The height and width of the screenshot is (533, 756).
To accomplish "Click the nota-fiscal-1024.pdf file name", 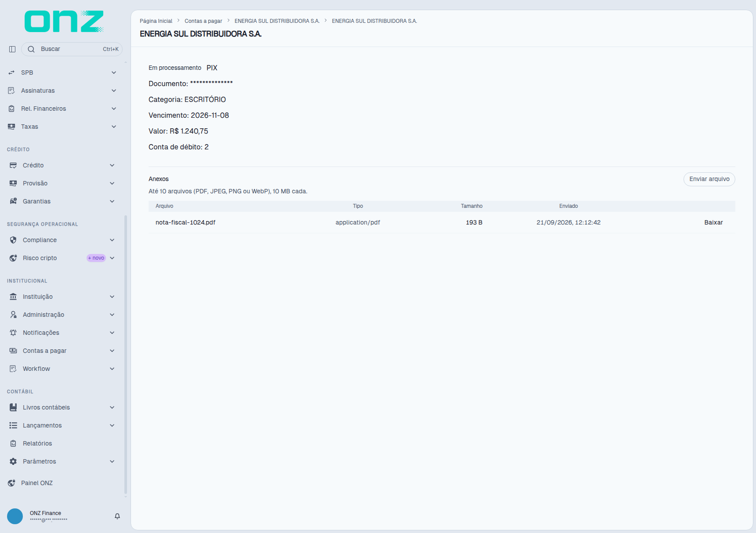I will (185, 222).
